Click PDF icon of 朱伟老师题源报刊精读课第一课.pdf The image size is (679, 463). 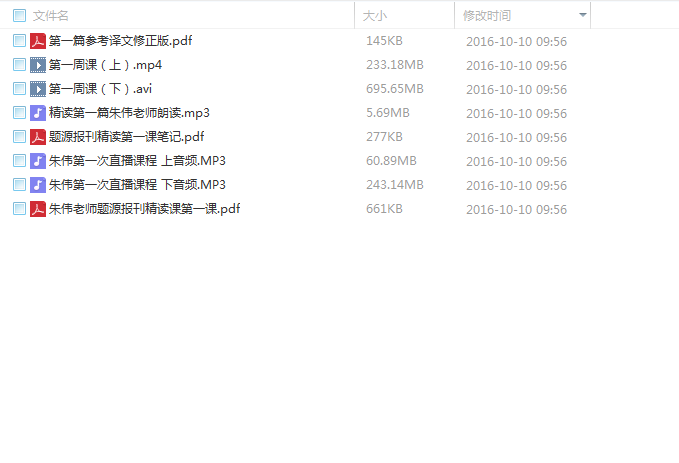pyautogui.click(x=38, y=209)
